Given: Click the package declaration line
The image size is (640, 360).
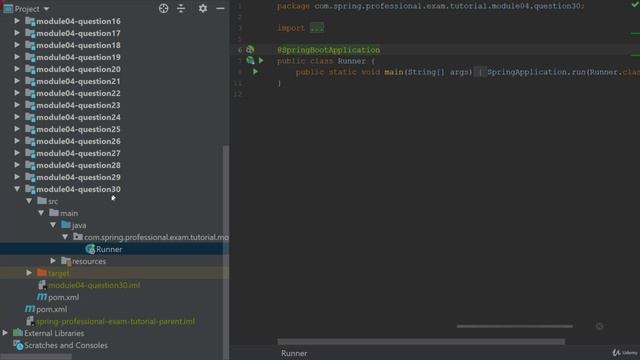Looking at the screenshot, I should [431, 6].
